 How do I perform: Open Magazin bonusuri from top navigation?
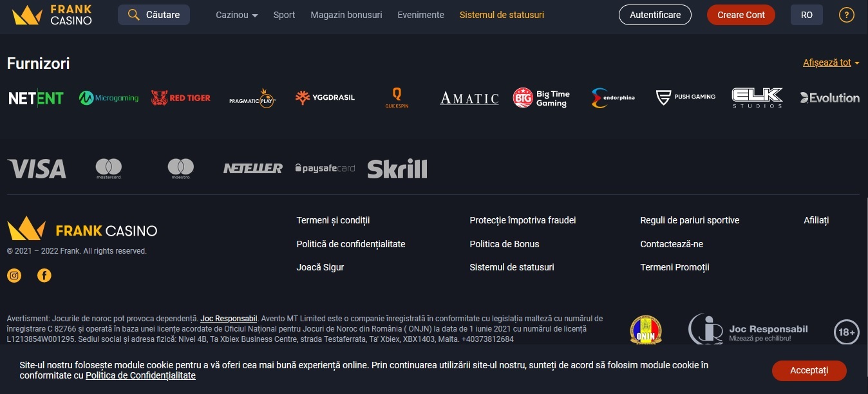click(x=346, y=15)
